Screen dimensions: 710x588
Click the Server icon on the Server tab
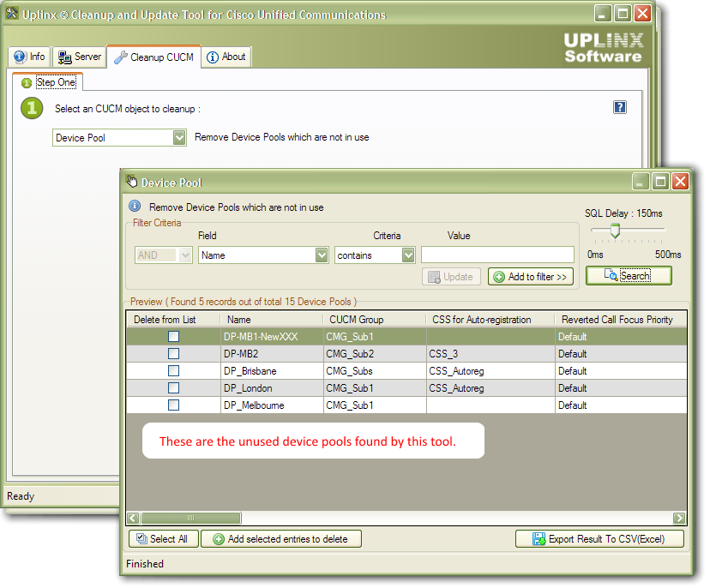tap(63, 57)
